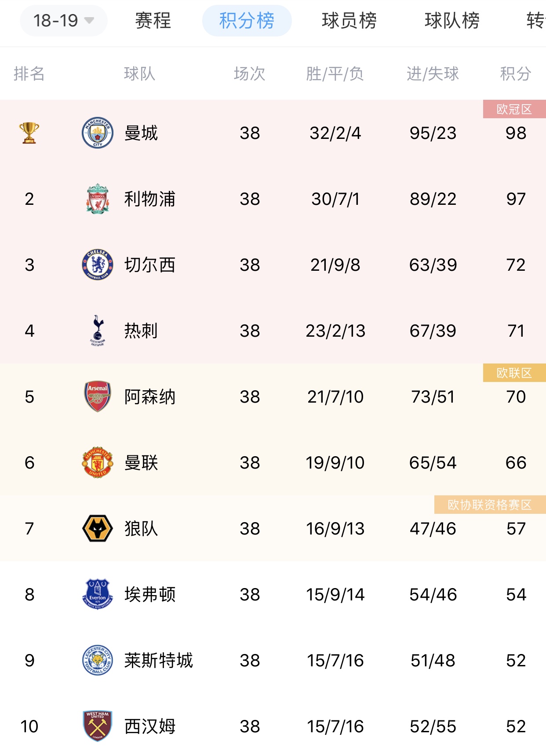Screen dimensions: 546x756
Task: Click the Liverpool club crest
Action: tap(98, 199)
